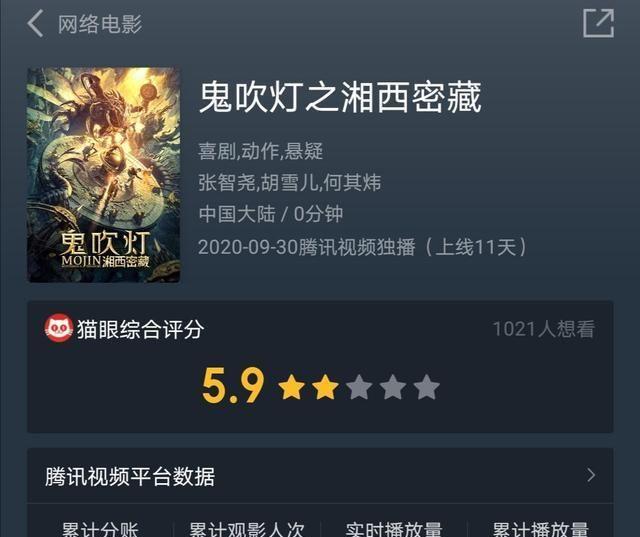Tap the movie title 鬼吹灯之湘西密藏
The width and height of the screenshot is (640, 537).
340,97
